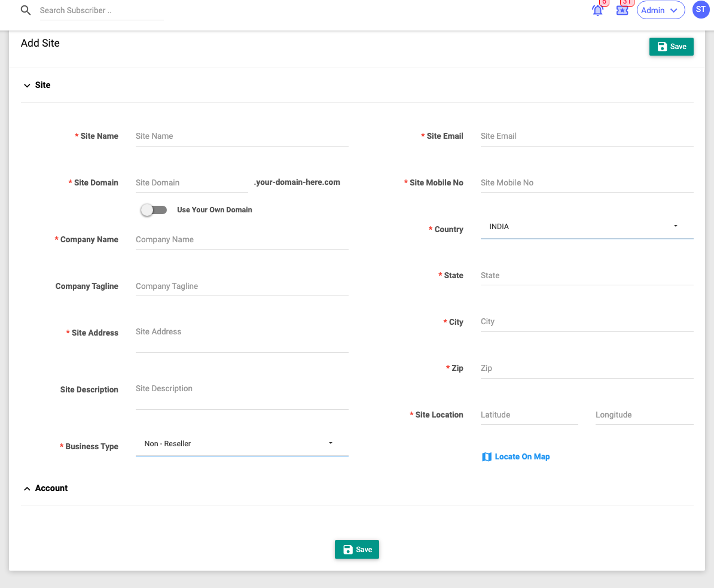Click the bottom Save button
The width and height of the screenshot is (714, 588).
(357, 549)
